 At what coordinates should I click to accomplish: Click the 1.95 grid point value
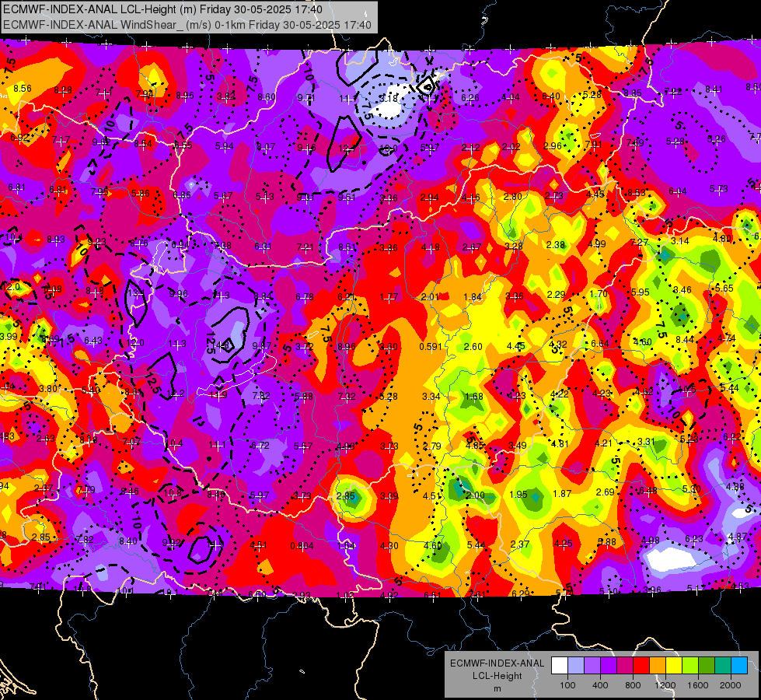pos(518,494)
